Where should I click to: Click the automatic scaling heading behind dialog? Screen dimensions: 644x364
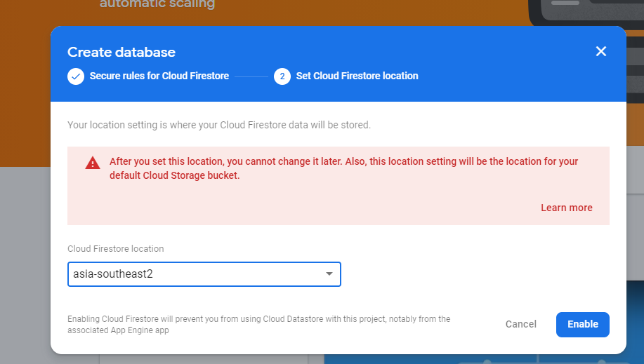coord(157,5)
